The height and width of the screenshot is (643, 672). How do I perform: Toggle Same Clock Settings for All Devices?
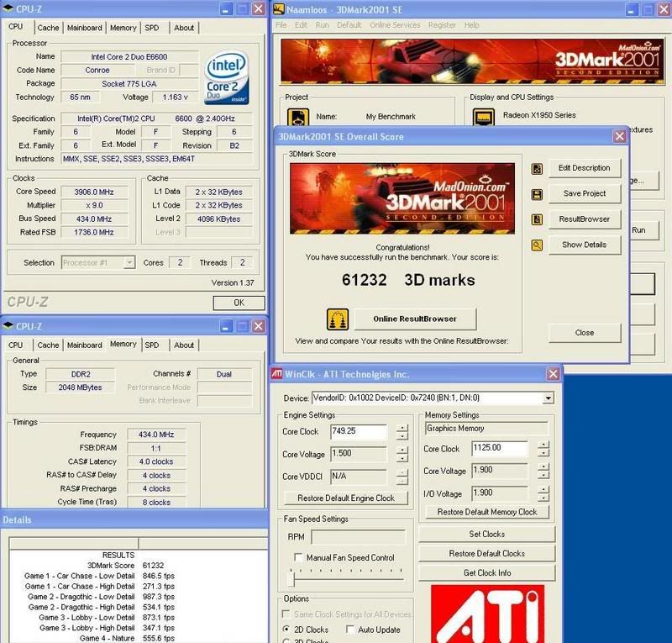(286, 614)
